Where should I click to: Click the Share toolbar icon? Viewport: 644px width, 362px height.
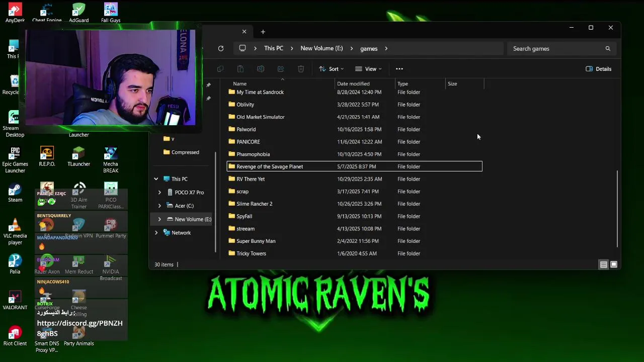[x=281, y=69]
